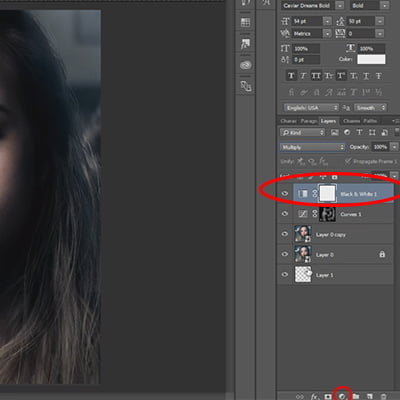Select the Curves 1 layer mask thumbnail
The image size is (400, 400).
[327, 214]
